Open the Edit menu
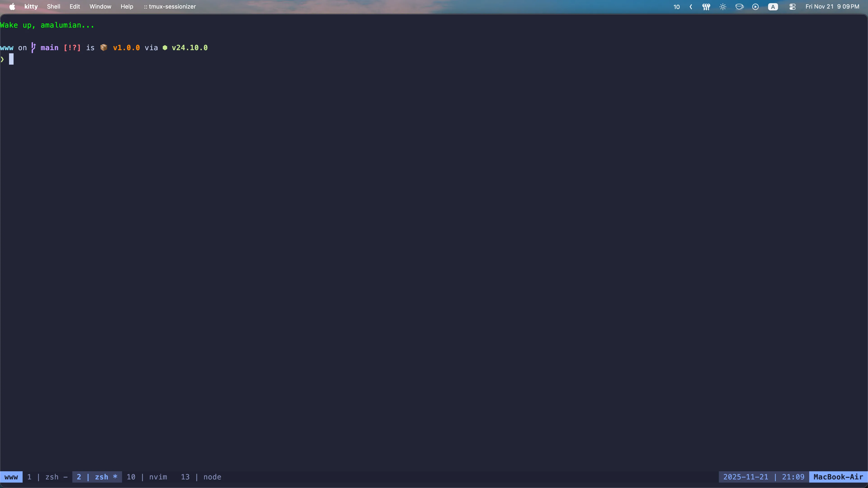This screenshot has height=488, width=868. coord(75,7)
